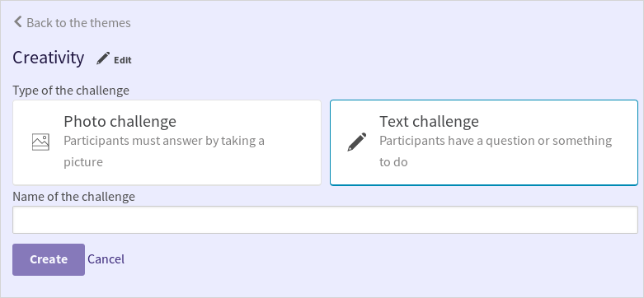This screenshot has height=298, width=644.
Task: Click the Type of the challenge label
Action: (x=71, y=91)
